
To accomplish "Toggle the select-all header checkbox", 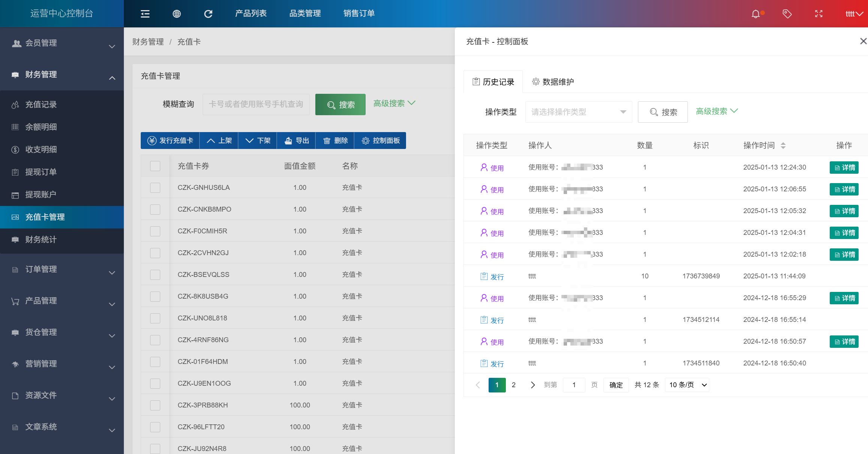I will [155, 166].
